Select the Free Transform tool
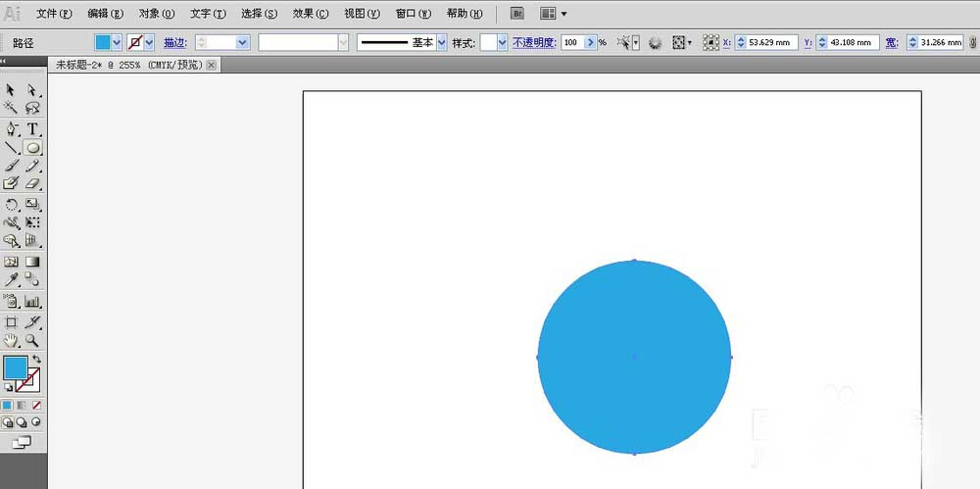 pos(32,222)
